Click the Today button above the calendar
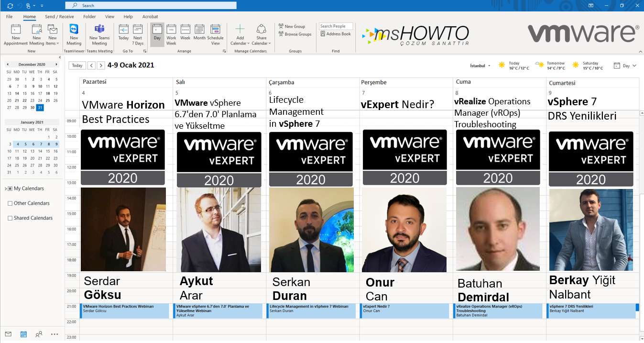This screenshot has width=644, height=343. (77, 66)
